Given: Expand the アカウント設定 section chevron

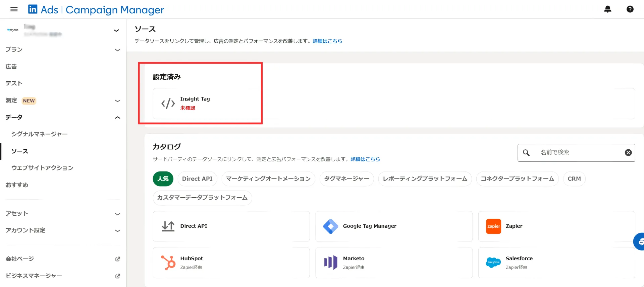Looking at the screenshot, I should (x=117, y=230).
